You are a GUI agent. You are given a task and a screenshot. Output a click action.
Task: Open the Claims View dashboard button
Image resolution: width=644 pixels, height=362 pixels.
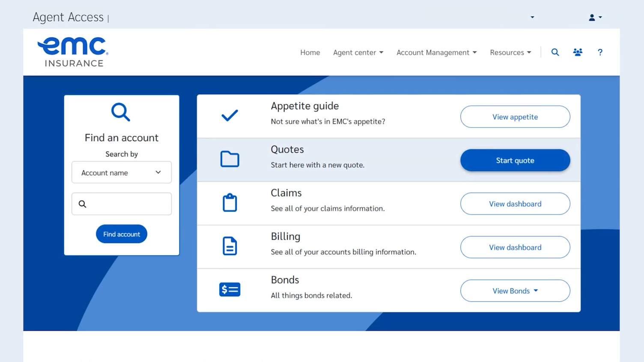[515, 204]
